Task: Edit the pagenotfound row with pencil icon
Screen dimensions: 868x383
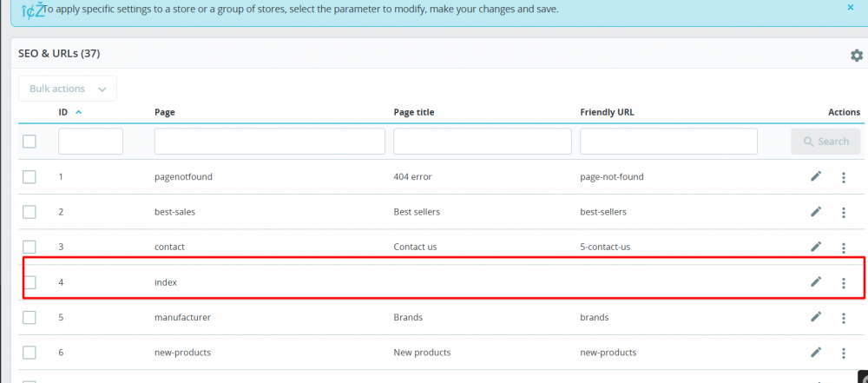Action: (x=815, y=176)
